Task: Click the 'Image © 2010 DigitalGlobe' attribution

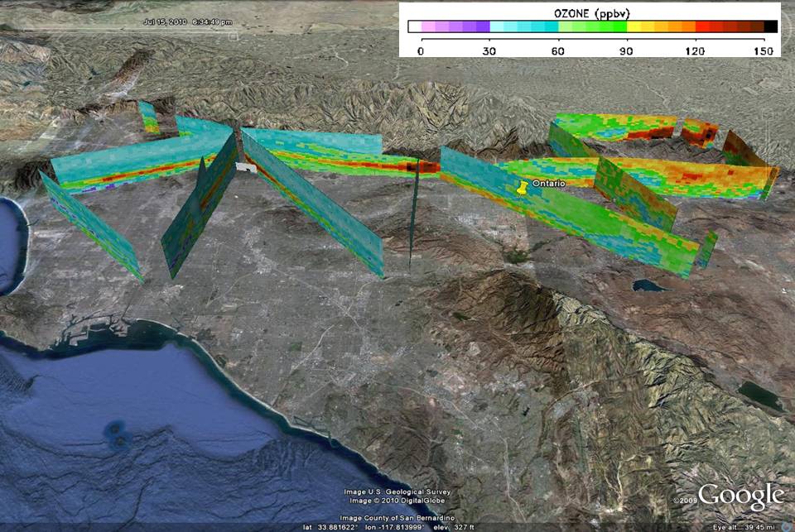Action: click(397, 501)
